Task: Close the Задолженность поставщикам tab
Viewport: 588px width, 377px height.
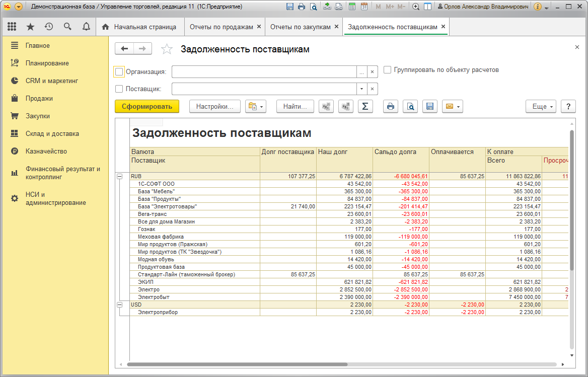Action: pos(443,27)
